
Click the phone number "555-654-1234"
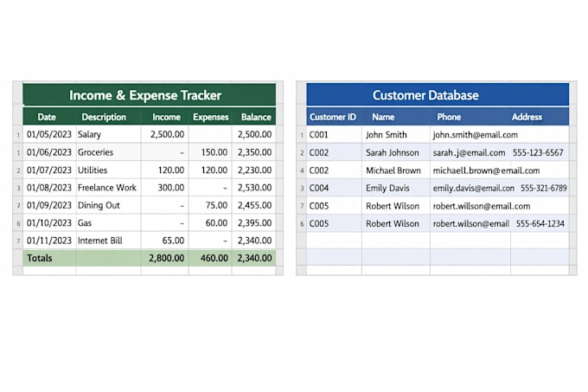click(x=540, y=223)
